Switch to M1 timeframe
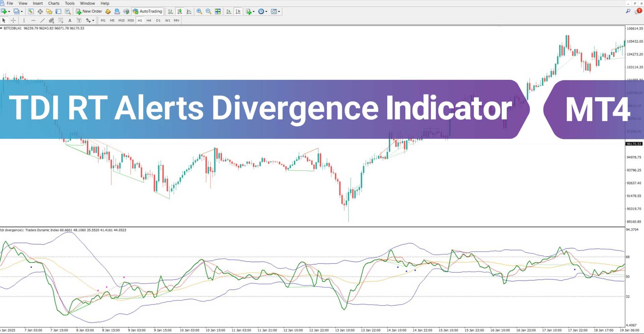Viewport: 644px width, 334px height. pos(103,20)
